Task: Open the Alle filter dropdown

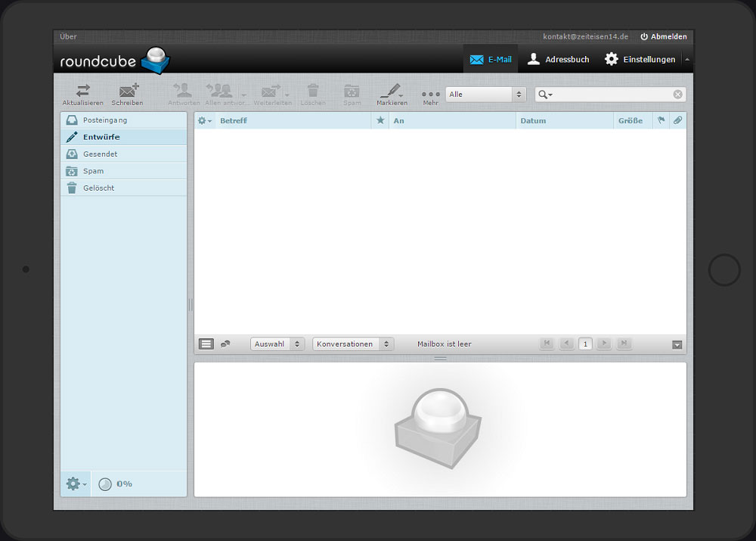Action: coord(485,95)
